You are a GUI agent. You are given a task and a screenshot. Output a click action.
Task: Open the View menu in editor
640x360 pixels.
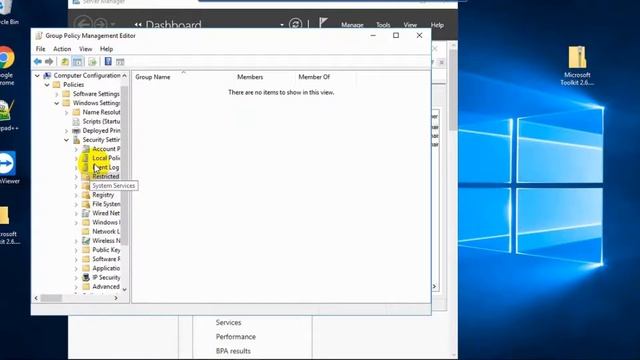point(85,49)
